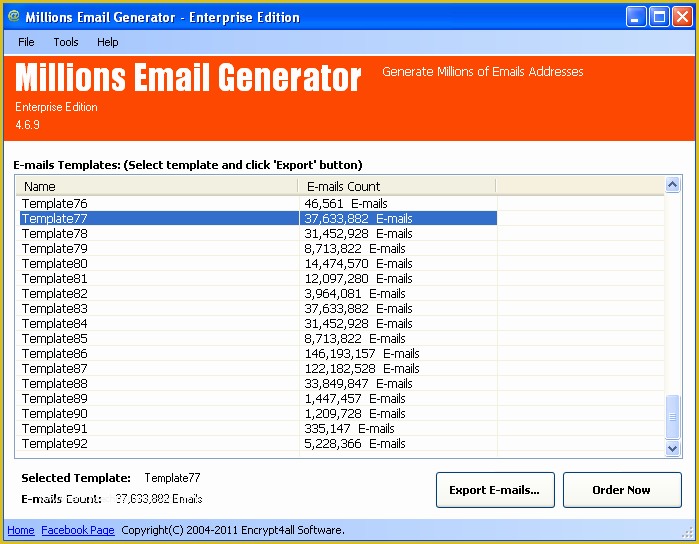Screen dimensions: 699x544
Task: Select the Template76 row
Action: 259,203
